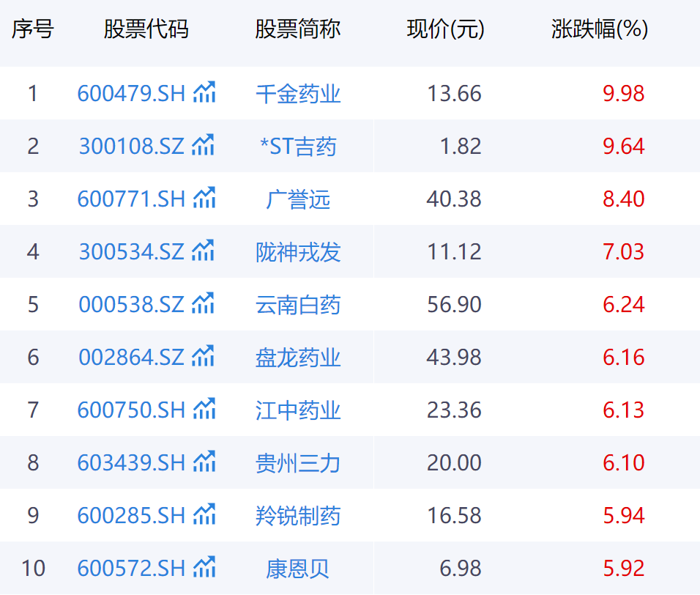
Task: Click the 股票简称 column header
Action: (298, 29)
